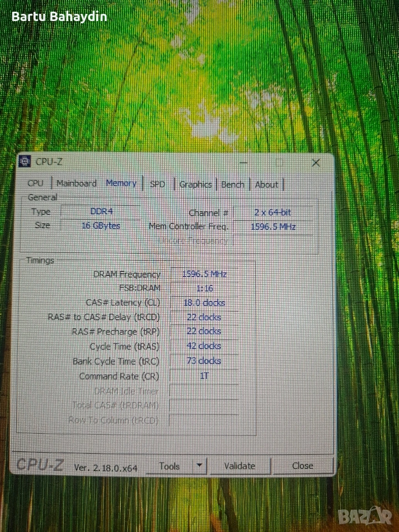Screen dimensions: 399x532
Task: Click Cycle Time tRAS value 42 clocks
Action: tap(204, 346)
